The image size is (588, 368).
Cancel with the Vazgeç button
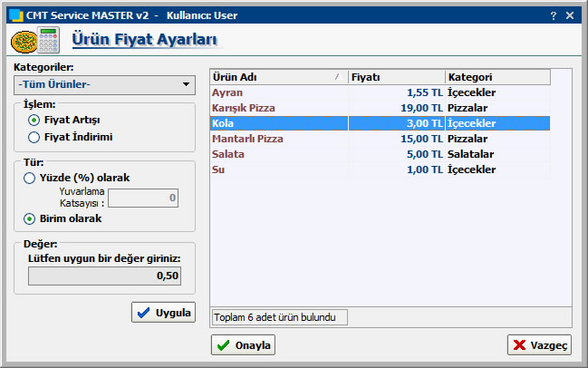point(539,345)
